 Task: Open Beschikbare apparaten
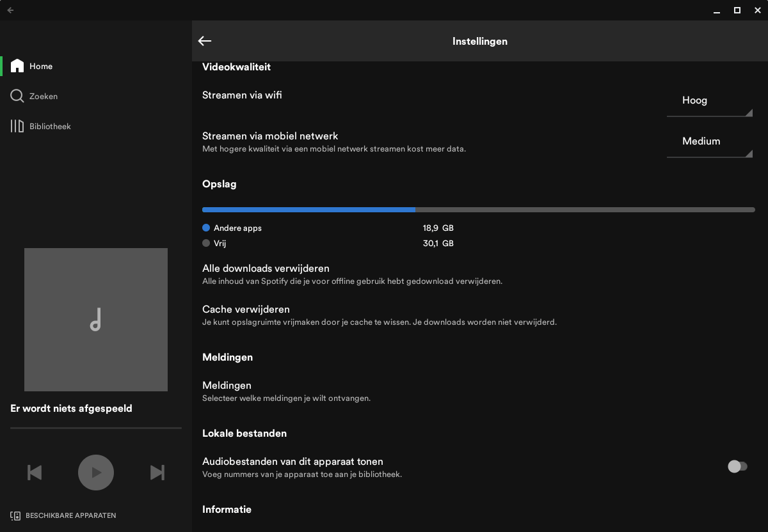pyautogui.click(x=63, y=515)
